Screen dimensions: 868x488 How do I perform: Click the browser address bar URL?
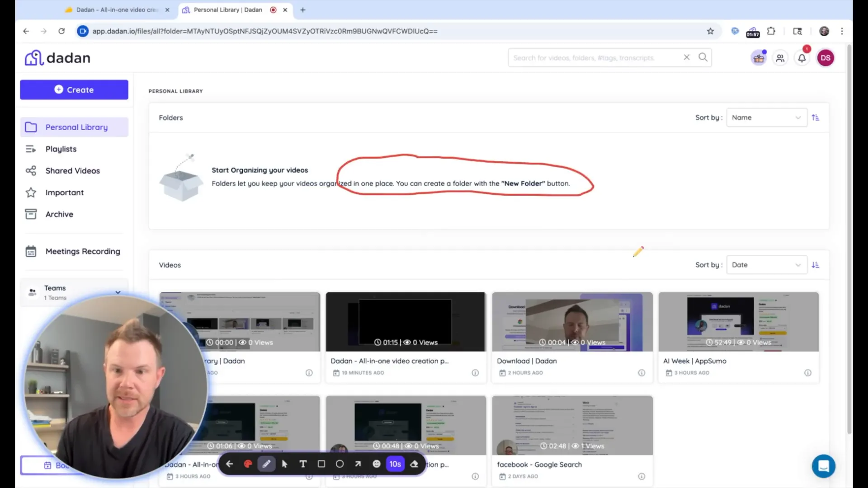point(265,31)
